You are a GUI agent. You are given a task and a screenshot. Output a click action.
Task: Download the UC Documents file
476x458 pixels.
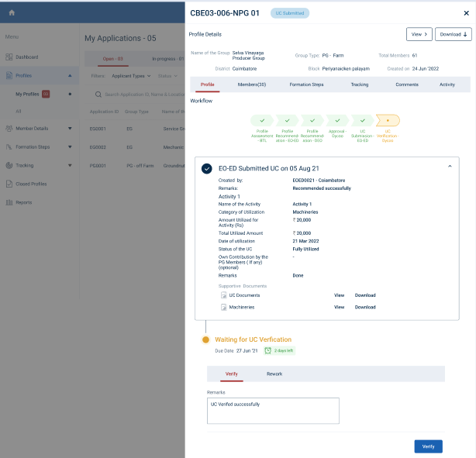365,295
